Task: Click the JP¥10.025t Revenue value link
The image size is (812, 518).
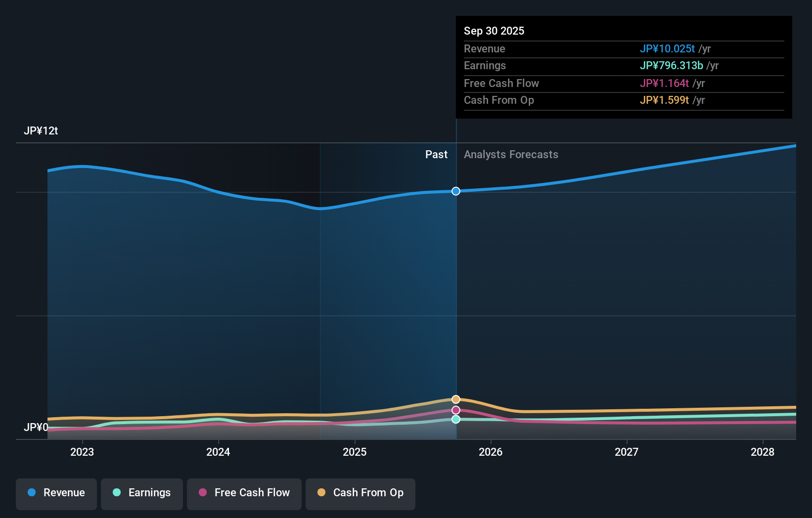Action: click(x=667, y=48)
